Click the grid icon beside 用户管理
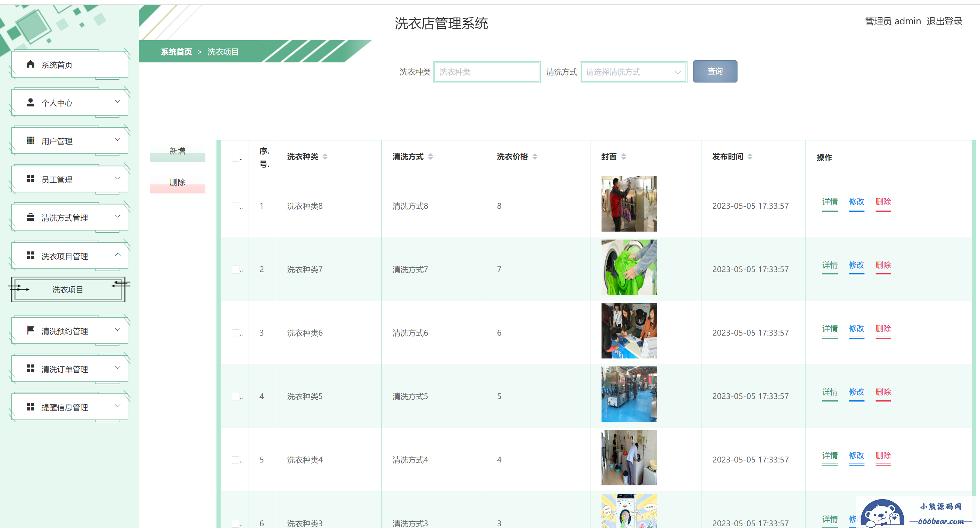This screenshot has height=528, width=980. pos(31,141)
